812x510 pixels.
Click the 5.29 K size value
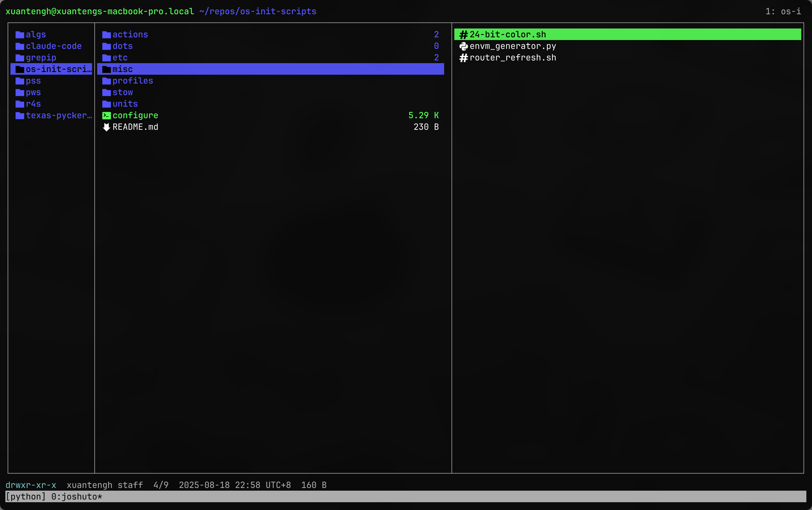[423, 116]
